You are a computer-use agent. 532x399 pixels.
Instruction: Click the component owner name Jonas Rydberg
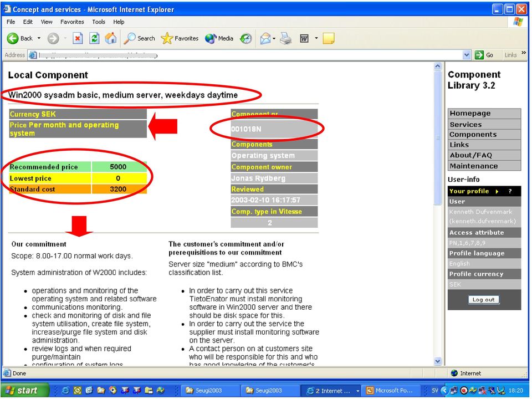point(258,178)
